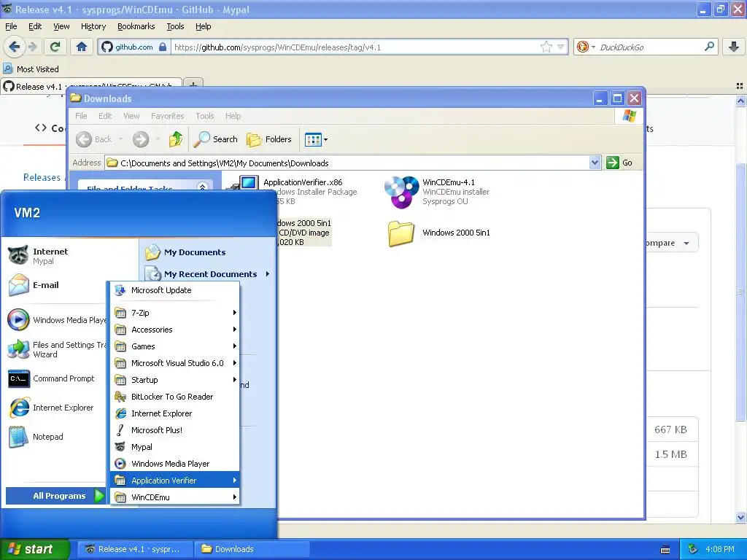Switch to Release v4.1 Mypal taskbar button
747x560 pixels.
click(x=136, y=549)
